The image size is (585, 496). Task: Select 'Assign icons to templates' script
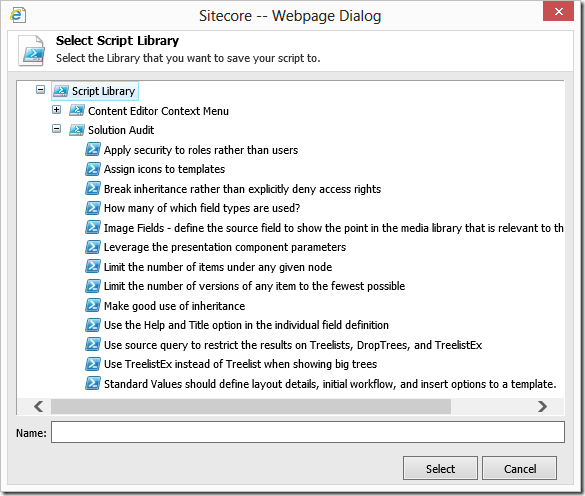pos(164,169)
